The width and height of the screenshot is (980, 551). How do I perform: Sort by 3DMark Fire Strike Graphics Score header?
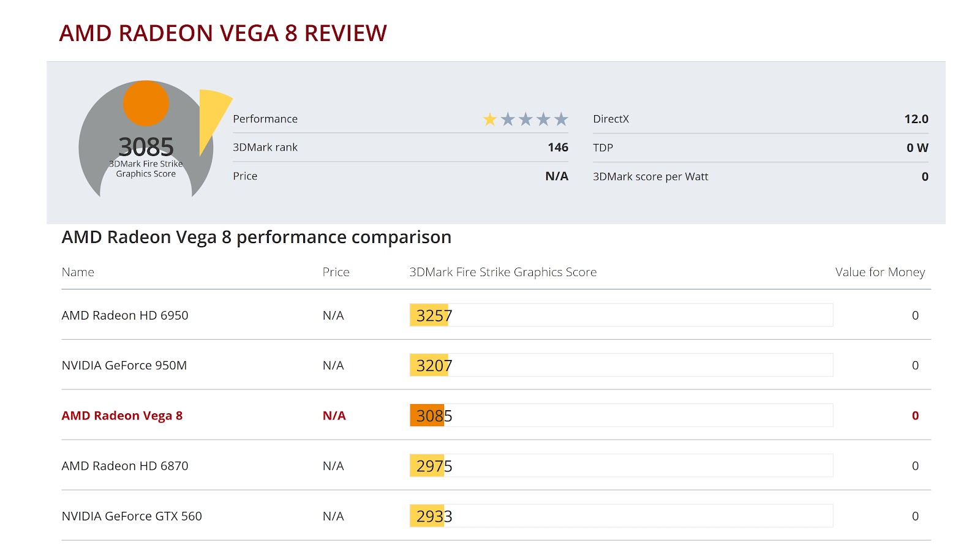503,272
